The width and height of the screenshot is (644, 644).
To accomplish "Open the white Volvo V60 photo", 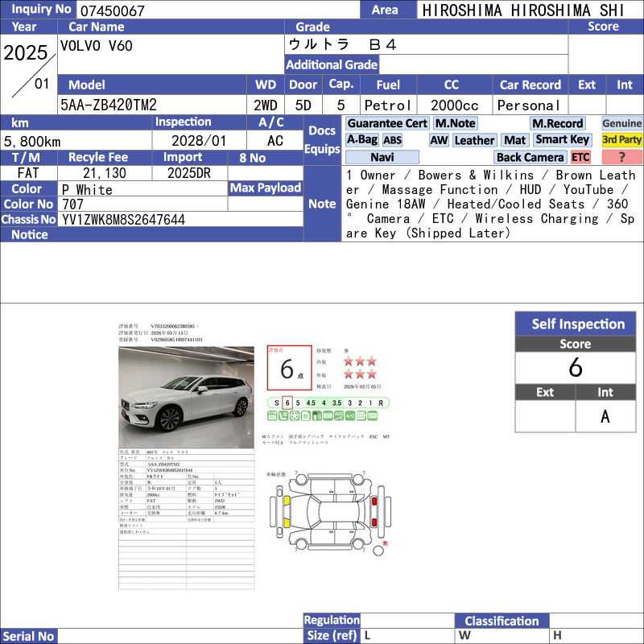I will (187, 397).
